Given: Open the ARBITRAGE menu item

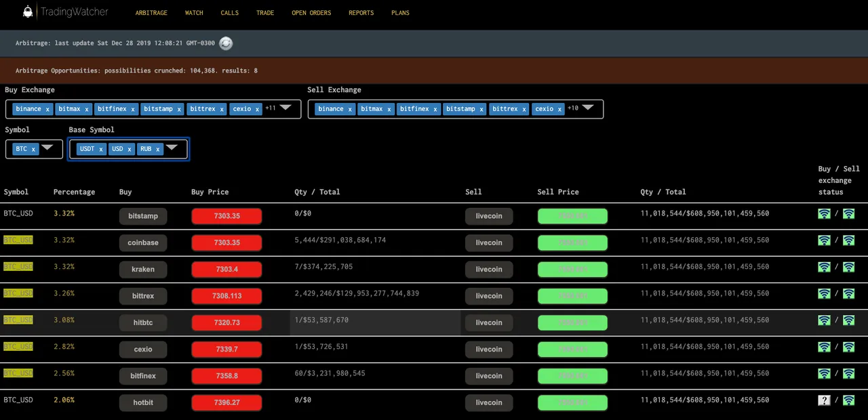Looking at the screenshot, I should [151, 13].
